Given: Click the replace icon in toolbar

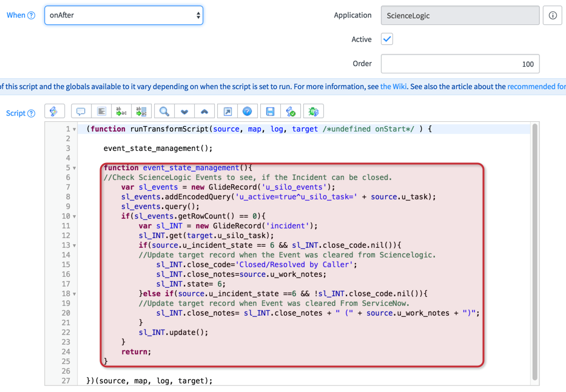Looking at the screenshot, I should 121,111.
